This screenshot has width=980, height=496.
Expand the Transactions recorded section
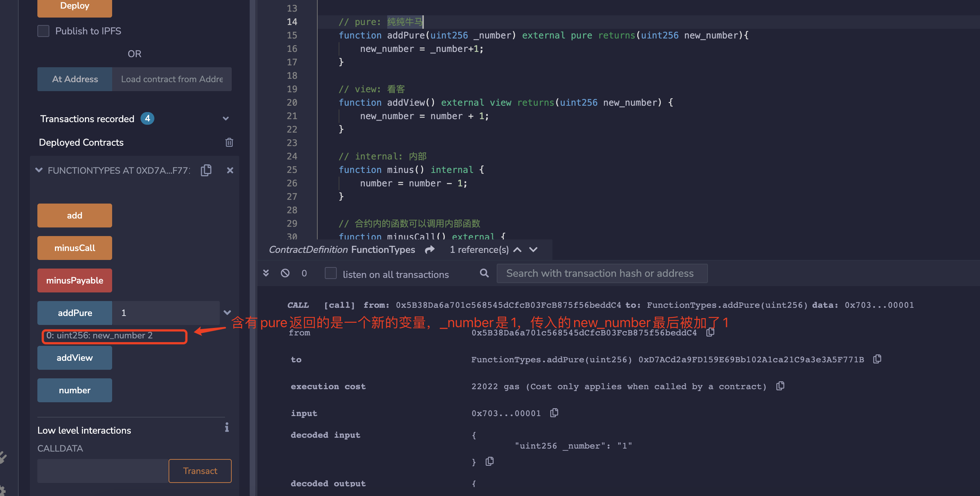pos(226,118)
